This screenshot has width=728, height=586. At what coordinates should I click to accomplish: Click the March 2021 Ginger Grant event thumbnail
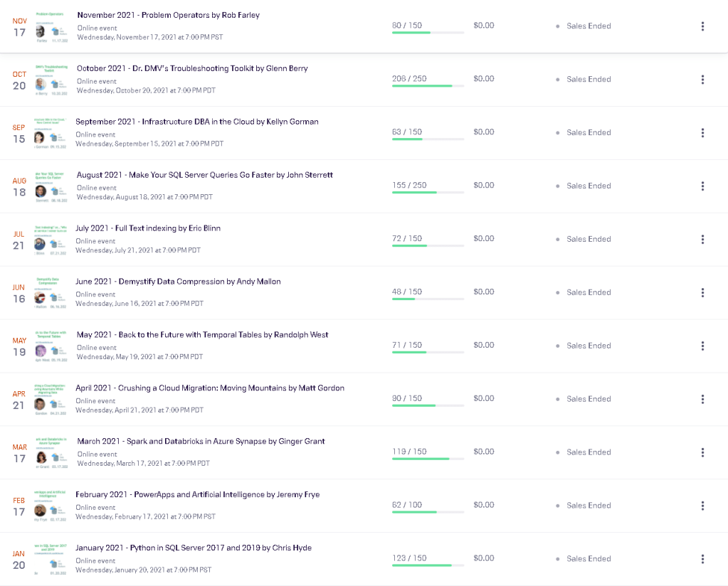click(x=51, y=453)
